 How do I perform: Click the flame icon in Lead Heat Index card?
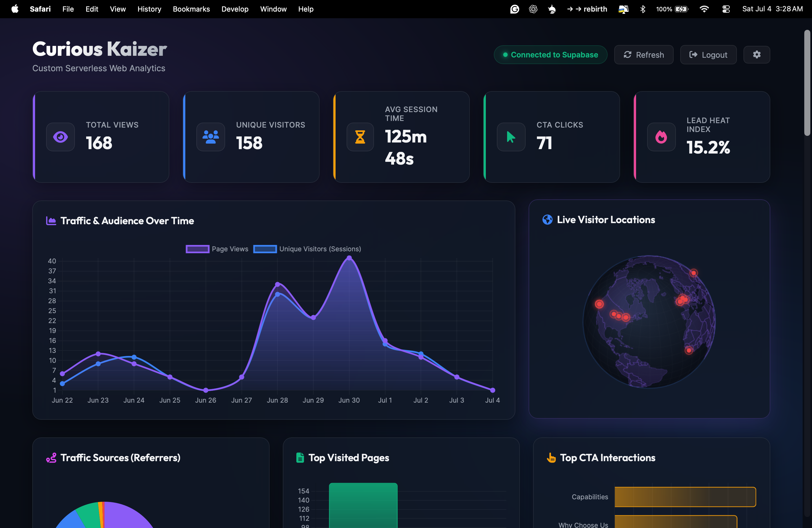pyautogui.click(x=661, y=137)
